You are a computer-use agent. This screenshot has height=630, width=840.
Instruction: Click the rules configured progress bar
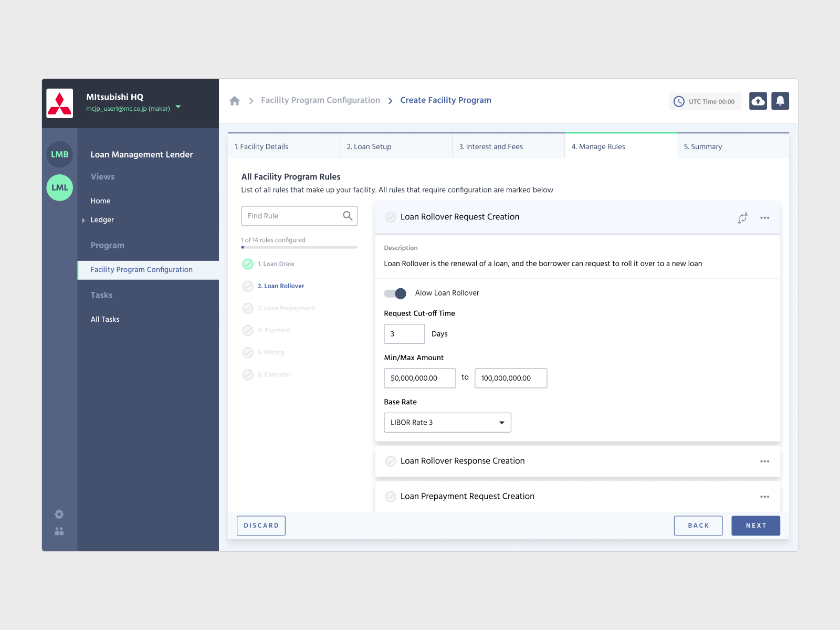click(299, 247)
